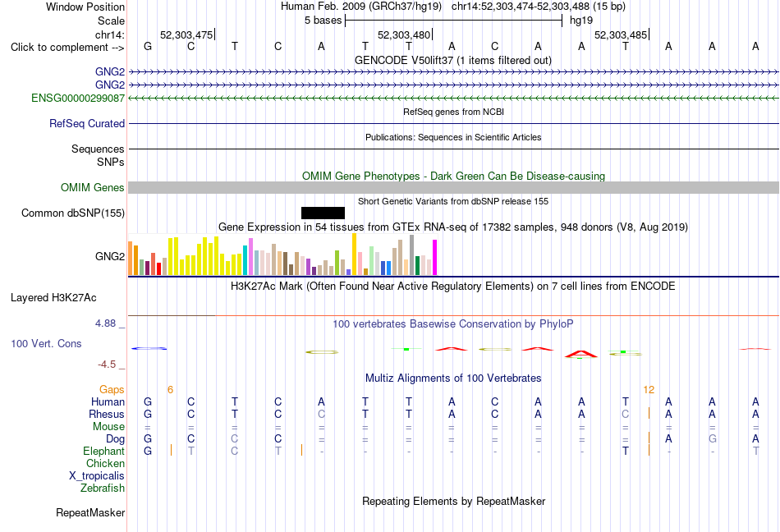Click the 'SNPs' track label
The height and width of the screenshot is (532, 780).
coord(111,162)
